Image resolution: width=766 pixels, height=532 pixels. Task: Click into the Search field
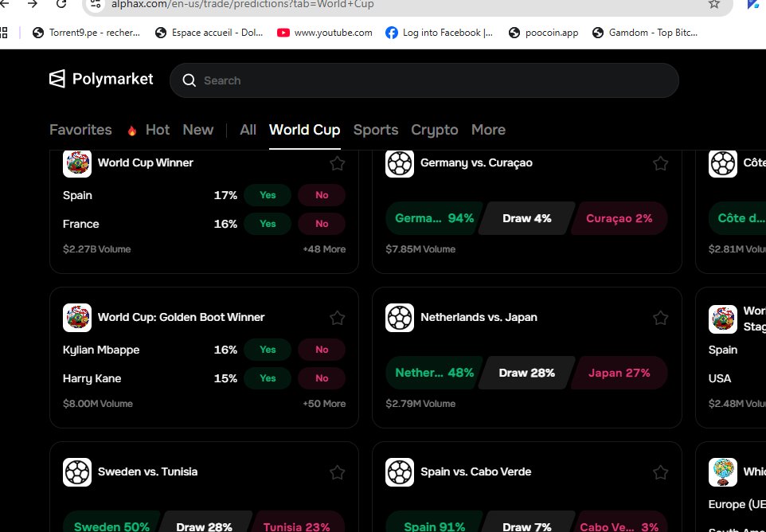pyautogui.click(x=424, y=80)
